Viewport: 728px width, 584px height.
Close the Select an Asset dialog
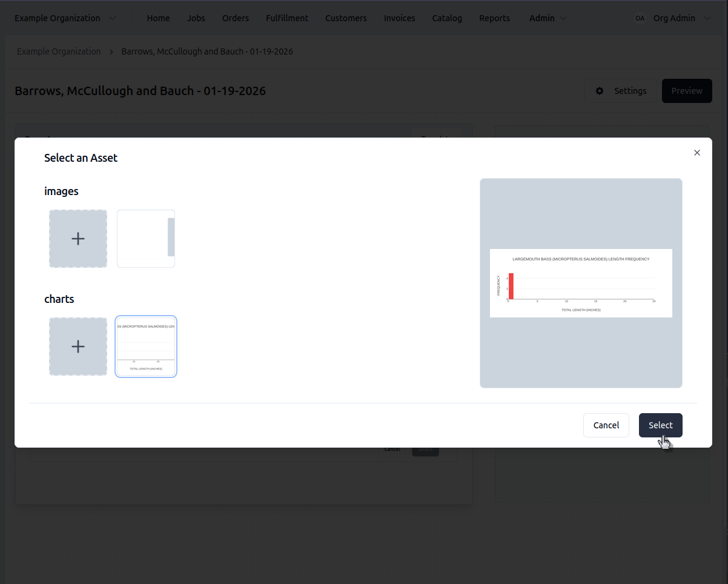point(697,153)
